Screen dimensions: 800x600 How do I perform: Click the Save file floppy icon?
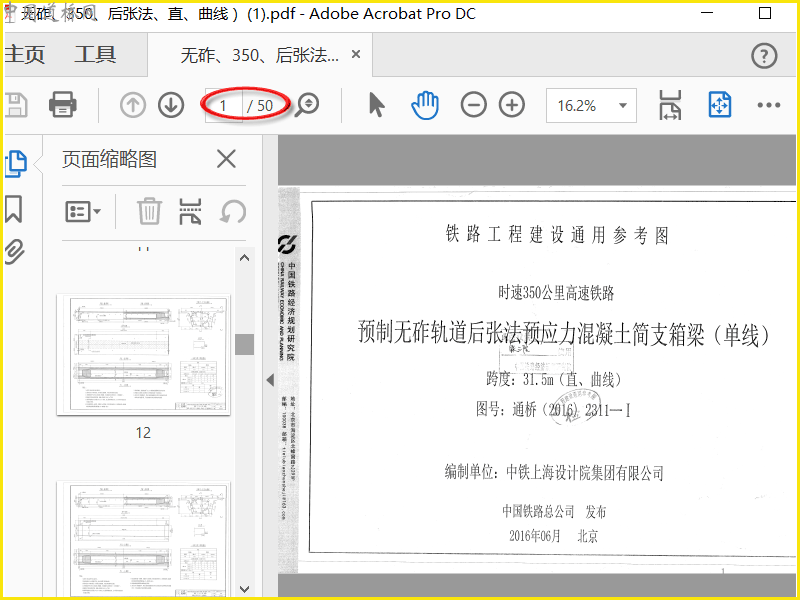[x=15, y=105]
